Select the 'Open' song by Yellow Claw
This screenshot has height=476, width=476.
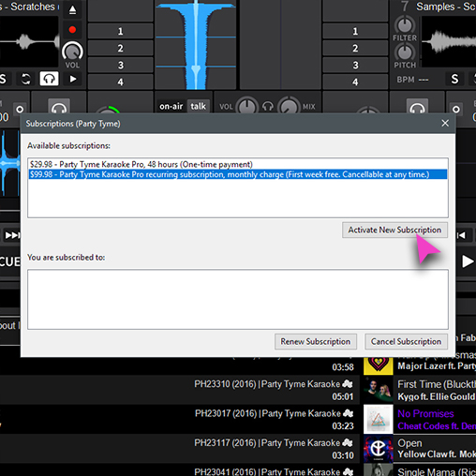coord(409,443)
